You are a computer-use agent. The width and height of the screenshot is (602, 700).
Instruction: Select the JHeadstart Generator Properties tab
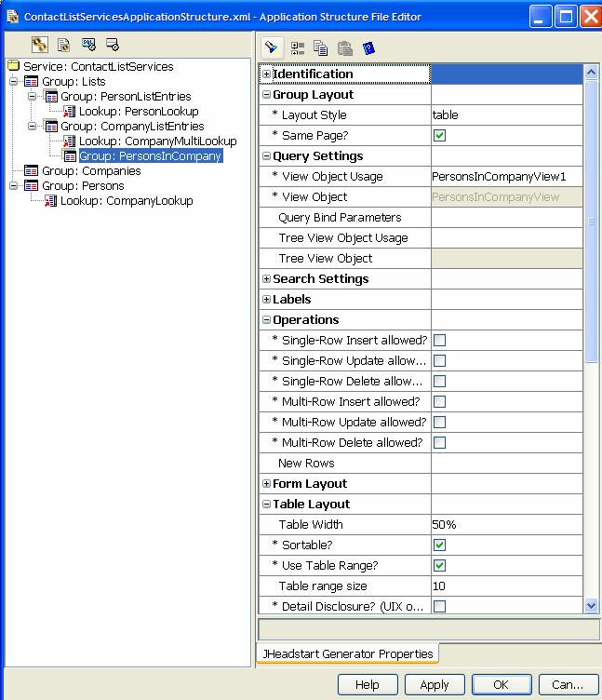348,653
